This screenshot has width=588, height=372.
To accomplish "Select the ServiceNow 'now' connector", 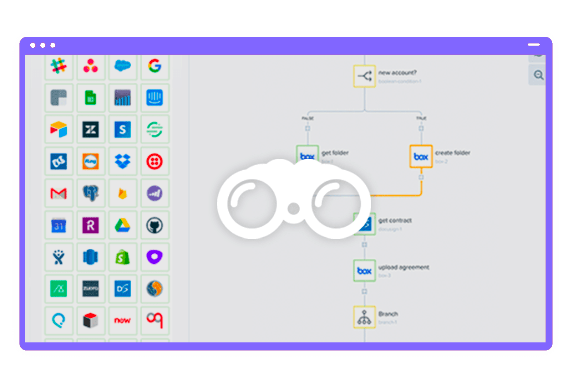I will click(123, 320).
